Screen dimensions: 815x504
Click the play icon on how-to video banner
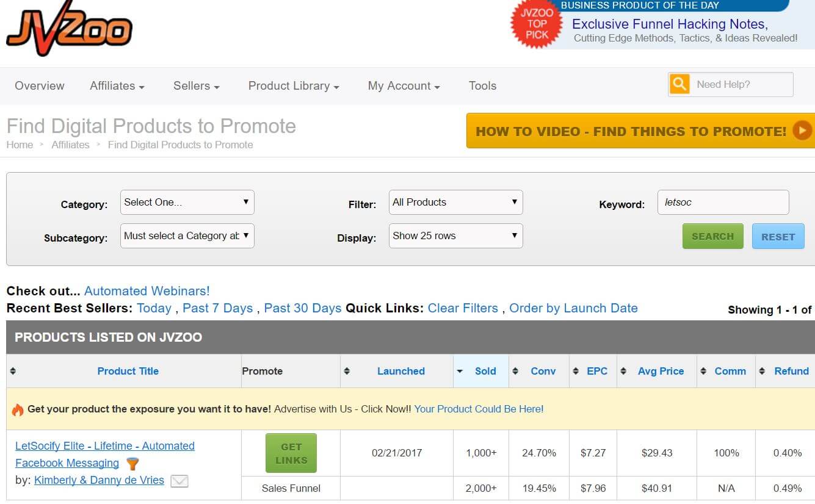(802, 131)
